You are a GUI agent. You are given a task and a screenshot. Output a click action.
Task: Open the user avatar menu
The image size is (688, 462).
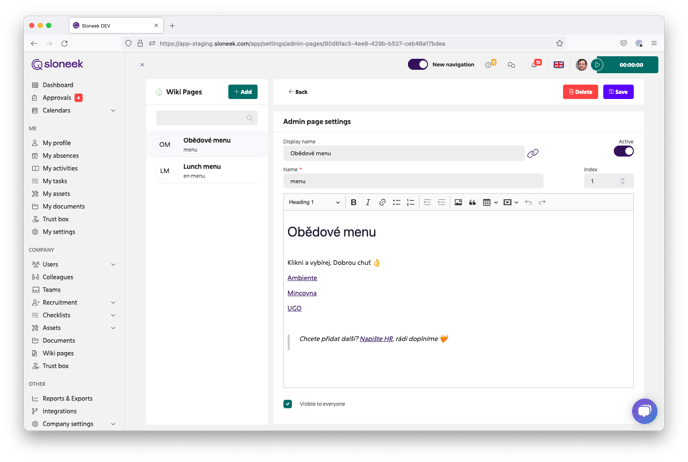pos(581,64)
